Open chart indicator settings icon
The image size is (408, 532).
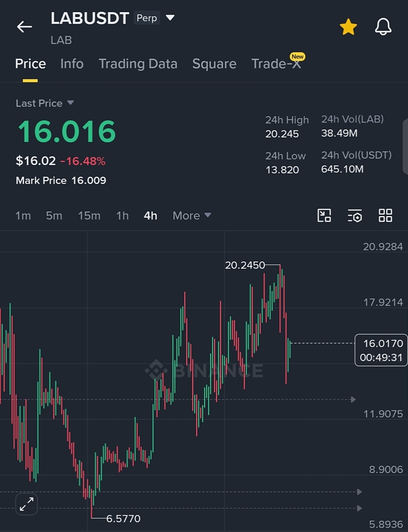[355, 215]
